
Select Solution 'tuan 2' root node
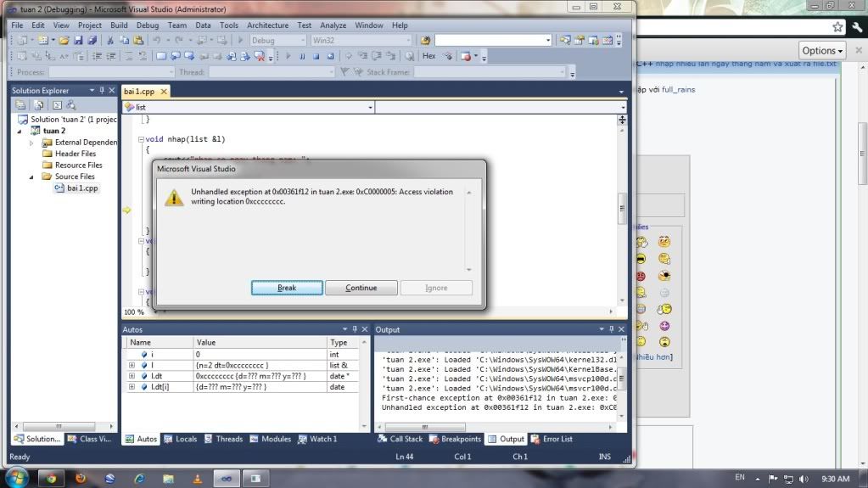[73, 119]
